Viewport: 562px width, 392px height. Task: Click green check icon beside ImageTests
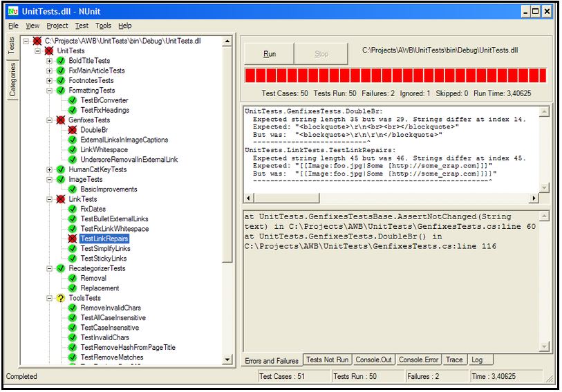click(61, 180)
